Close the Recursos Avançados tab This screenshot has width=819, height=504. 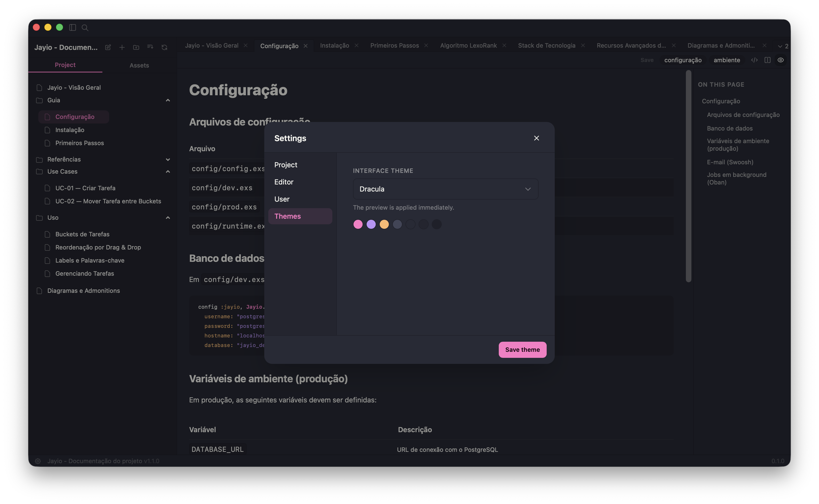674,45
